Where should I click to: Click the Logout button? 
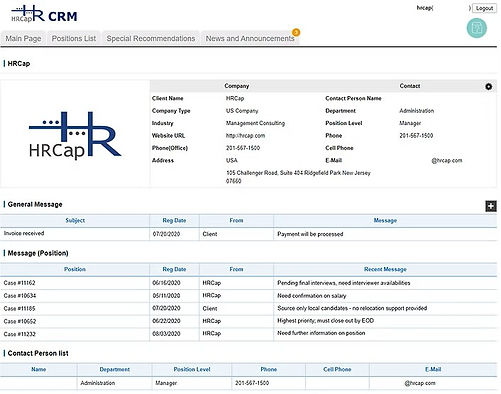pos(484,8)
